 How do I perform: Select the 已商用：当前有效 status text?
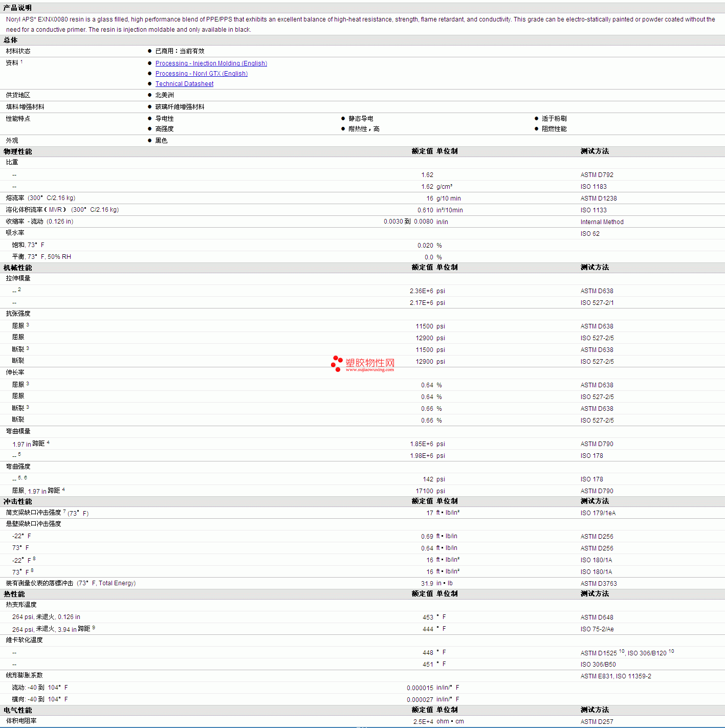tap(180, 51)
